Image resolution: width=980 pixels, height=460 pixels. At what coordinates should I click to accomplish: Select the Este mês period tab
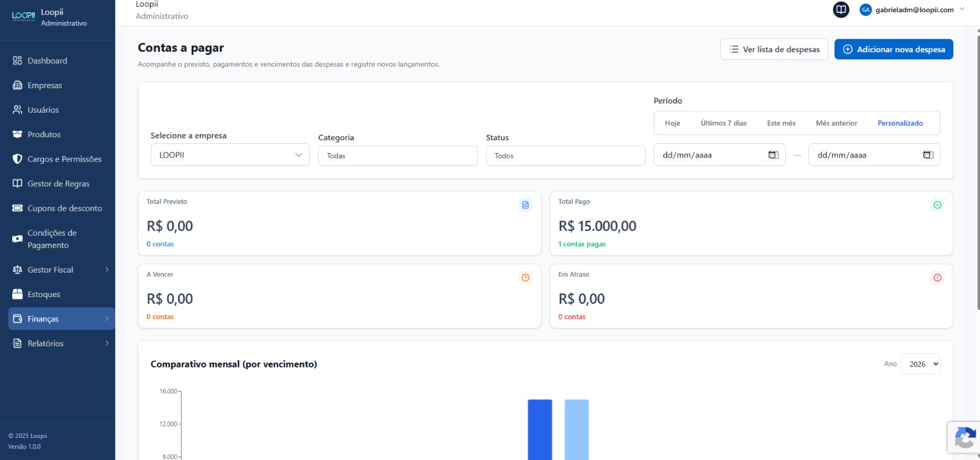[782, 123]
